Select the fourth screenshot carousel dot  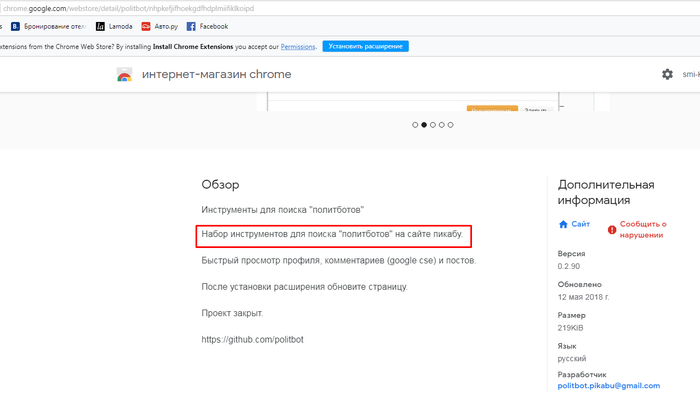click(442, 125)
